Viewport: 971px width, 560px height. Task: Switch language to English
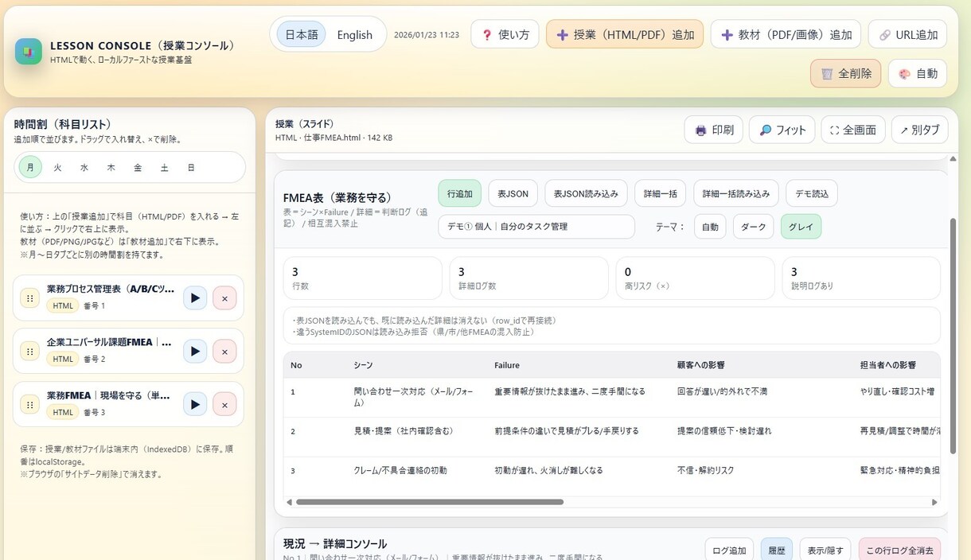[x=354, y=34]
